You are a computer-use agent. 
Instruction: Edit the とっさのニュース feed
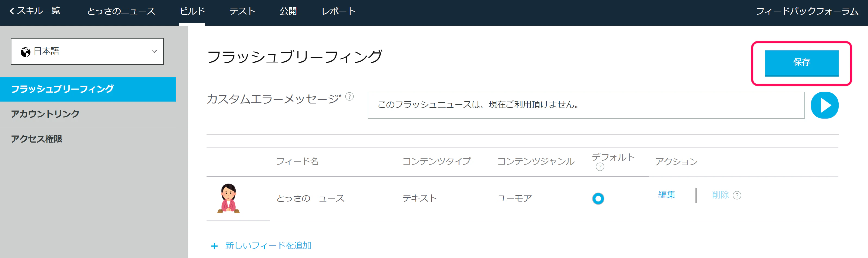[x=667, y=195]
